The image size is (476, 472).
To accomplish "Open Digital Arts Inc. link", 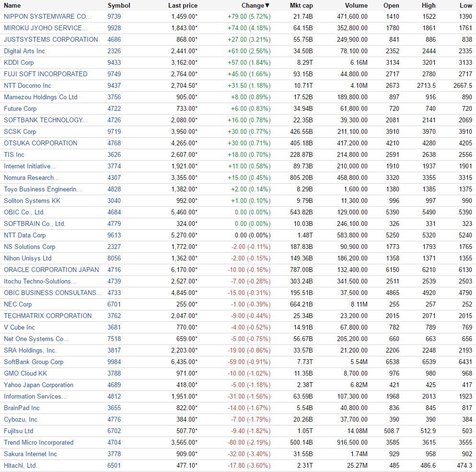I will (25, 51).
